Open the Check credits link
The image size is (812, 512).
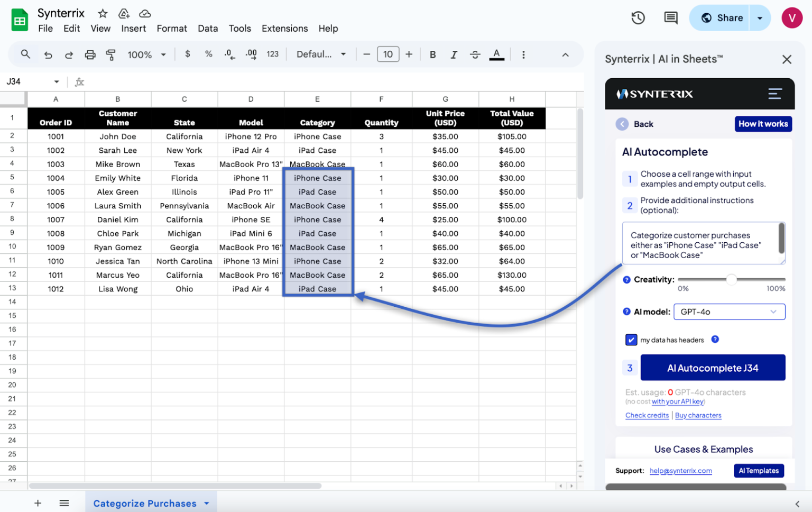coord(647,415)
